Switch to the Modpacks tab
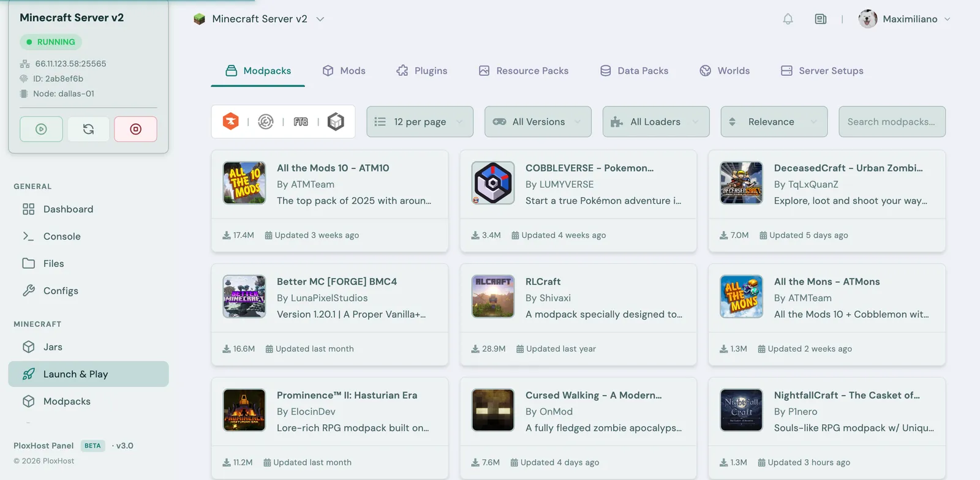 pos(258,71)
